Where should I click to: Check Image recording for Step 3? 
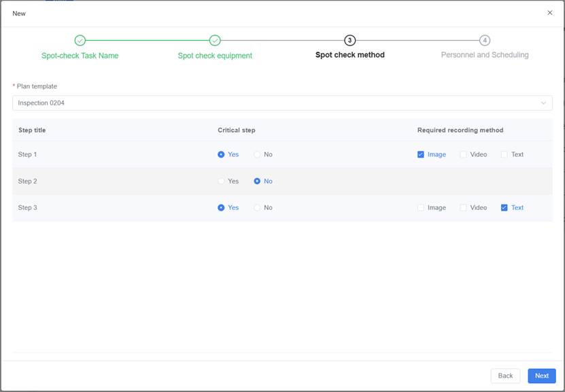tap(421, 208)
